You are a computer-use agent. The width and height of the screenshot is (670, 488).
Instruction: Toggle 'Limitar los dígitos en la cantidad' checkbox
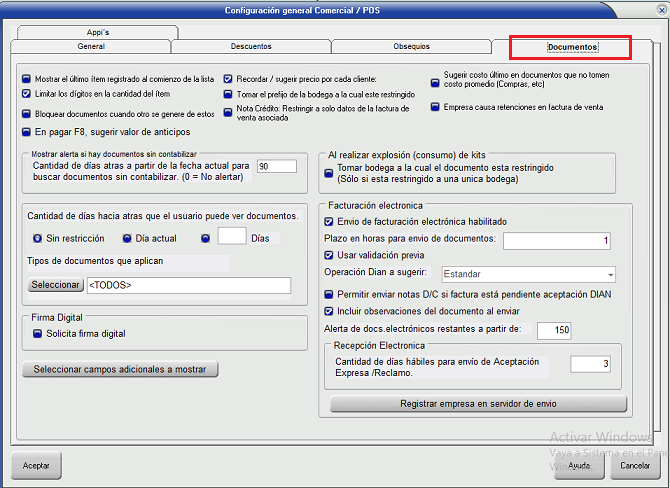(27, 93)
